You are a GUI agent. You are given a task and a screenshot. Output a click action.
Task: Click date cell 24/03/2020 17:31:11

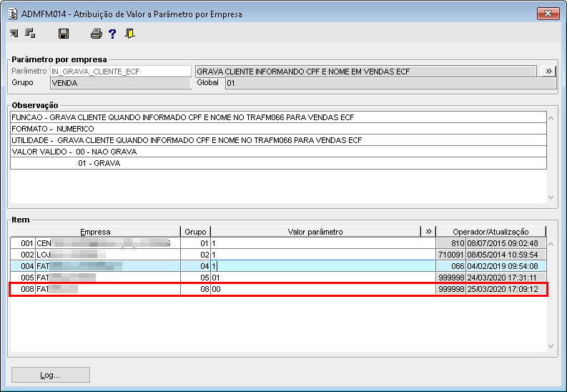coord(506,278)
